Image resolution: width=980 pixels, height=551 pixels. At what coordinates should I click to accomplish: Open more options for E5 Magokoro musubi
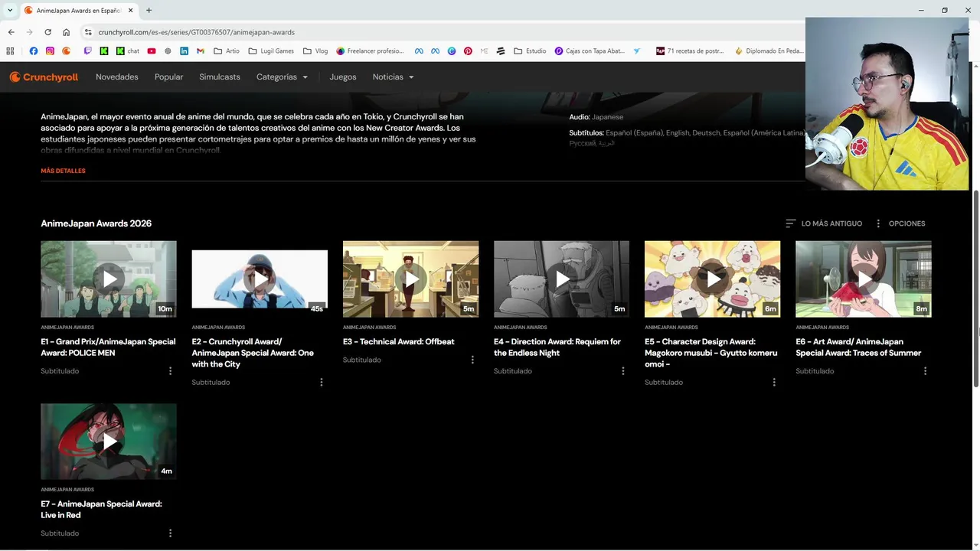pos(773,382)
